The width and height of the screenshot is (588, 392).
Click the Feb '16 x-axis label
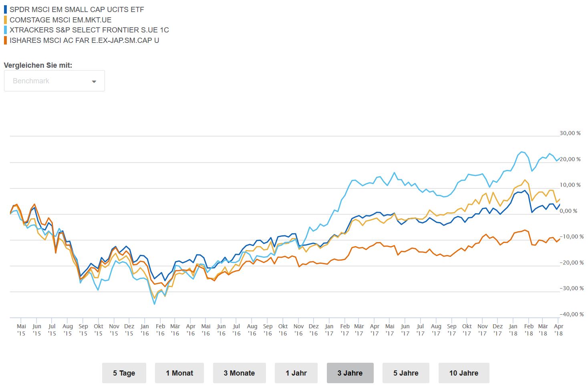(160, 330)
